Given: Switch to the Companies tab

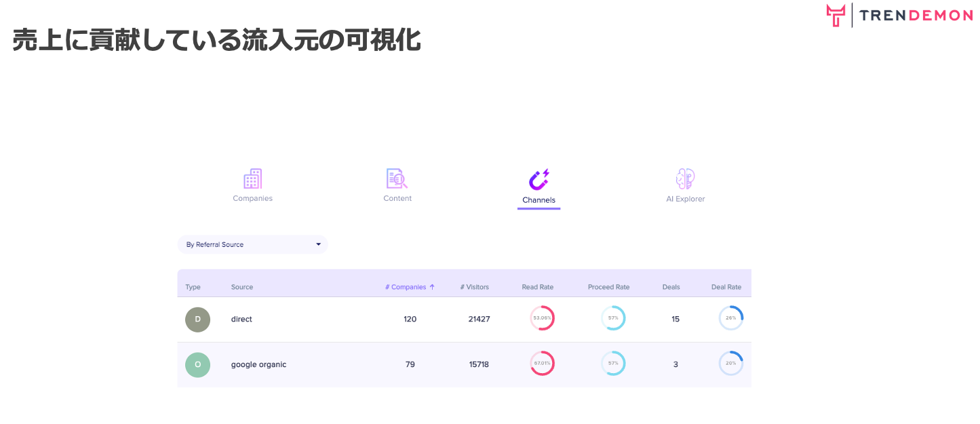Looking at the screenshot, I should (x=252, y=198).
